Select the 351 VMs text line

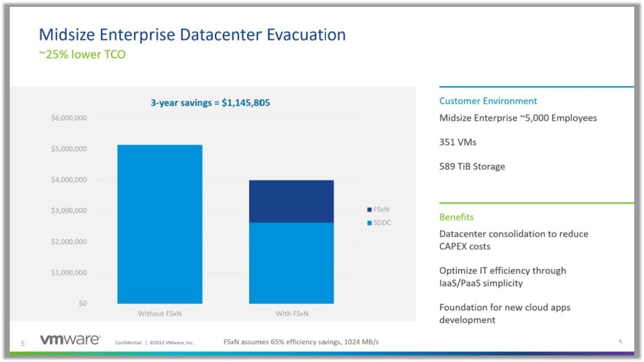(x=459, y=142)
